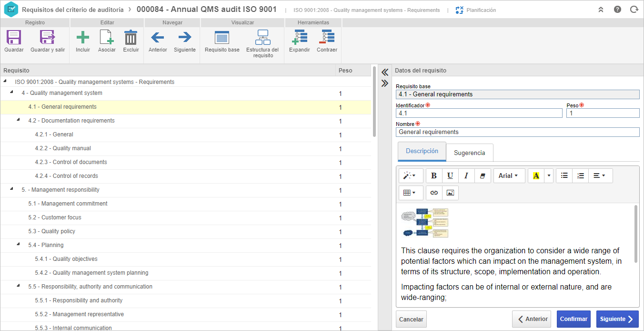Image resolution: width=644 pixels, height=331 pixels.
Task: Collapse the 5. - Management responsibility node
Action: click(12, 189)
